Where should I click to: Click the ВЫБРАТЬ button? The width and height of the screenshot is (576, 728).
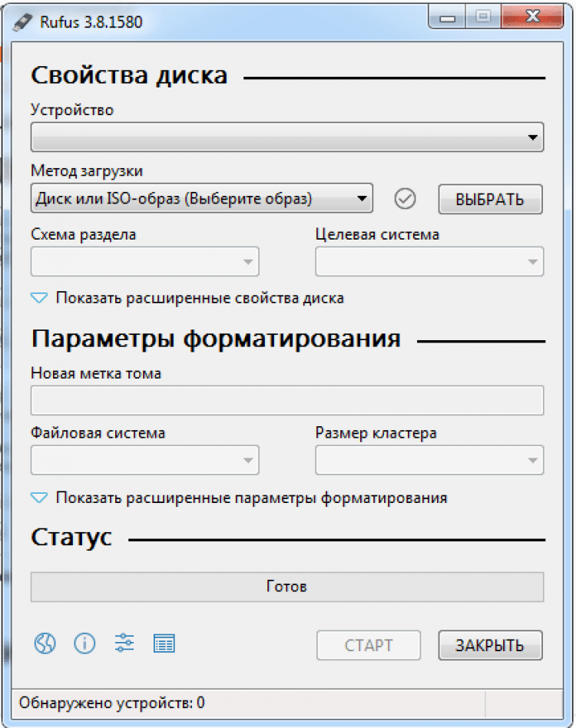(490, 199)
